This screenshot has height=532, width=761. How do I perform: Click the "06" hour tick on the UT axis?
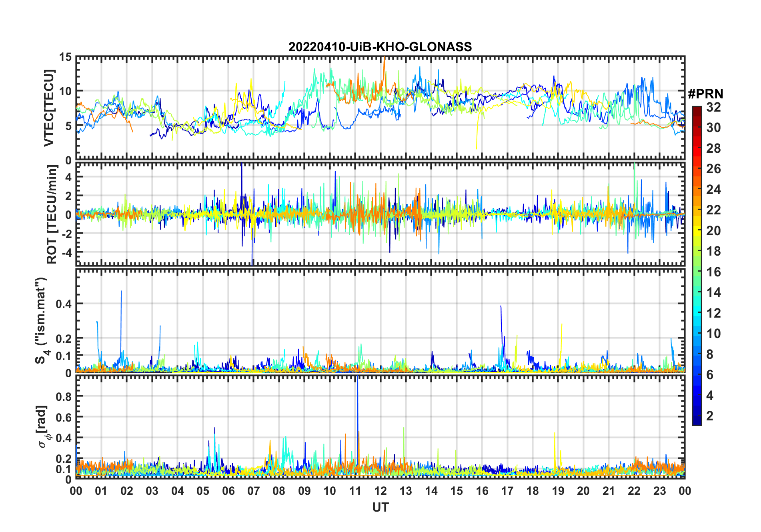pyautogui.click(x=228, y=491)
